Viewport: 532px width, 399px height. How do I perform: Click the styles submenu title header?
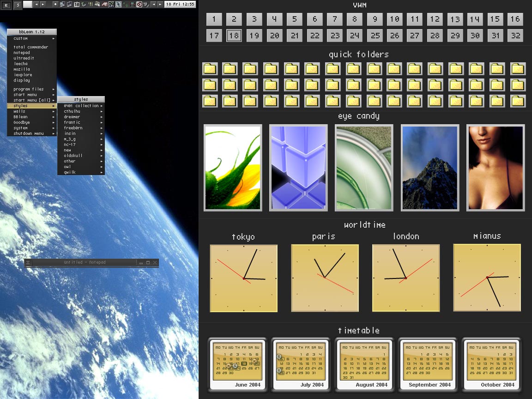(x=81, y=99)
